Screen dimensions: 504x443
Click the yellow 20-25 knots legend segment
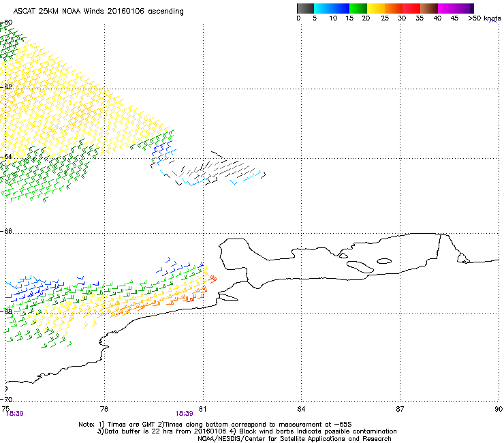pos(376,8)
